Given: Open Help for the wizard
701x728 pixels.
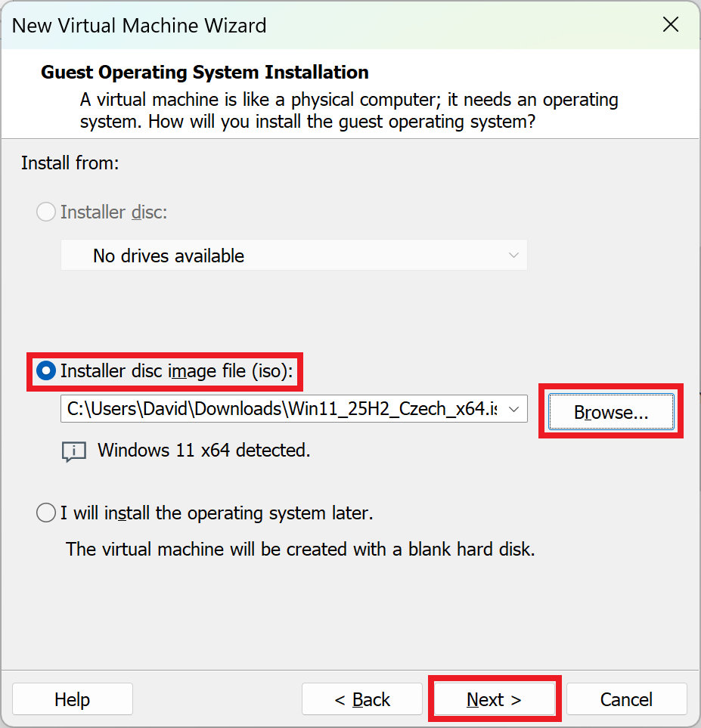Looking at the screenshot, I should point(72,699).
